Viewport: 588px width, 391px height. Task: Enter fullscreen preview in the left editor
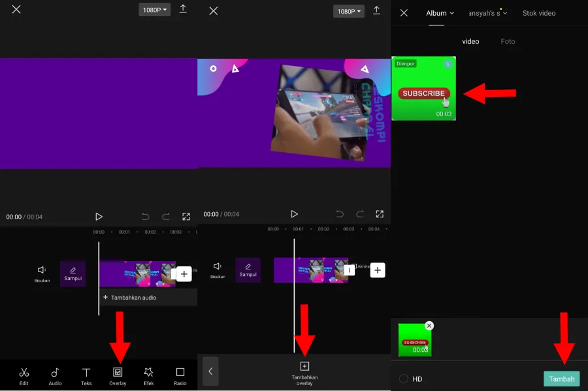coord(186,217)
